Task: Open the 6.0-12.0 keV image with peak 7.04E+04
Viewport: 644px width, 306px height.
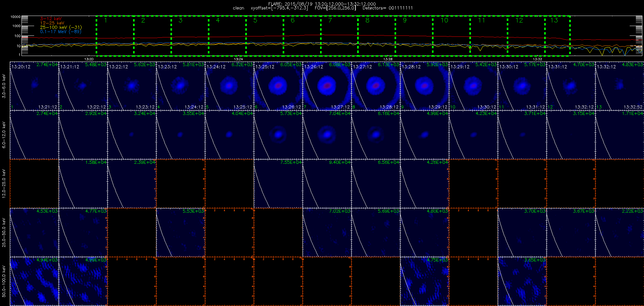Action: click(327, 135)
